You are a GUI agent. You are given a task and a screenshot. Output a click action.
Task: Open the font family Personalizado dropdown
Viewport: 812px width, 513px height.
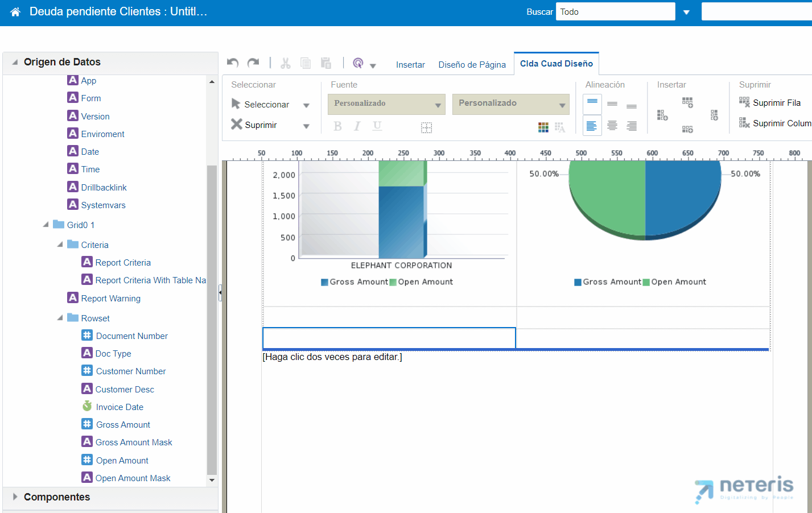click(x=386, y=104)
